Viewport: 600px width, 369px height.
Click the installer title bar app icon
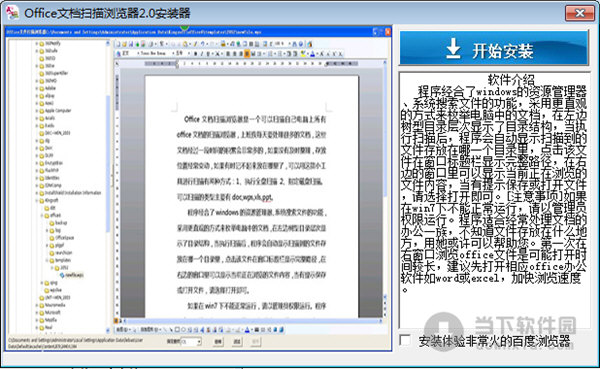12,13
